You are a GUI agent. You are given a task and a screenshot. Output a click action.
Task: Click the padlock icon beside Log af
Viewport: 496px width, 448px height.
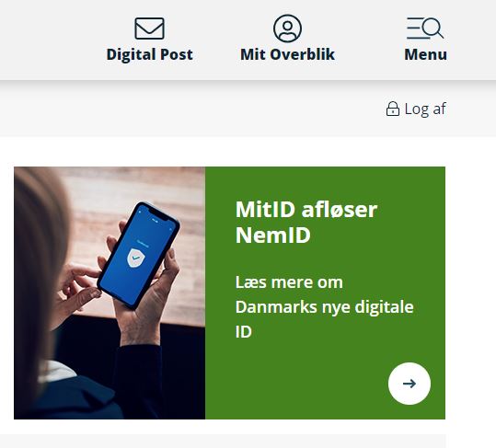tap(393, 109)
